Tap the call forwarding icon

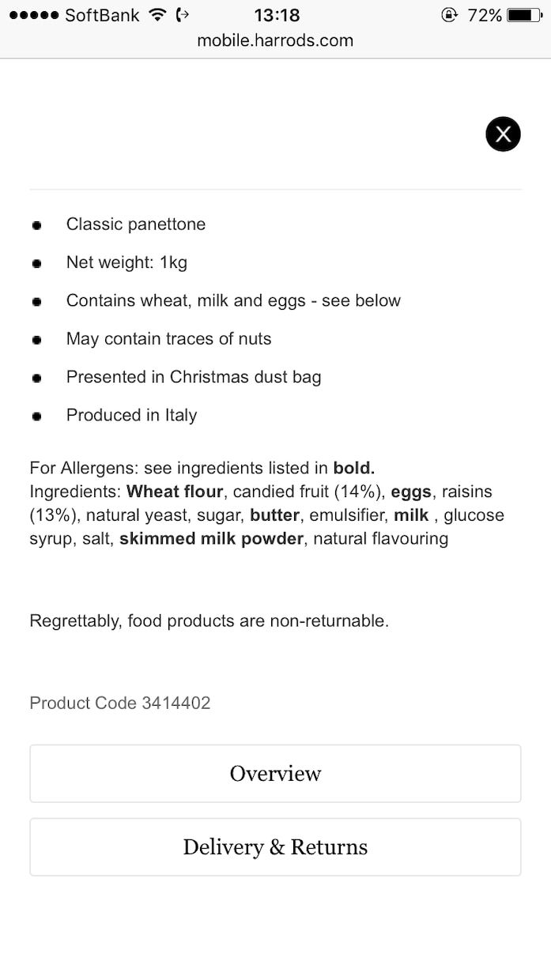(x=183, y=15)
